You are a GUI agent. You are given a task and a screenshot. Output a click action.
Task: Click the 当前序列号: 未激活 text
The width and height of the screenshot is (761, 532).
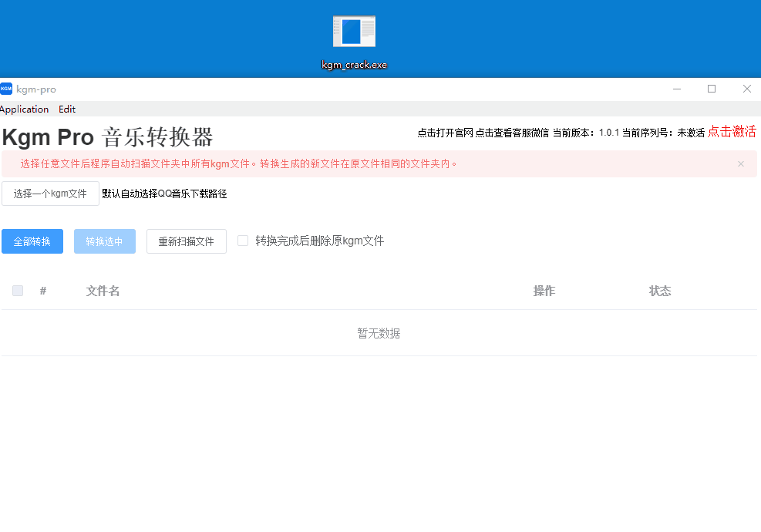663,133
